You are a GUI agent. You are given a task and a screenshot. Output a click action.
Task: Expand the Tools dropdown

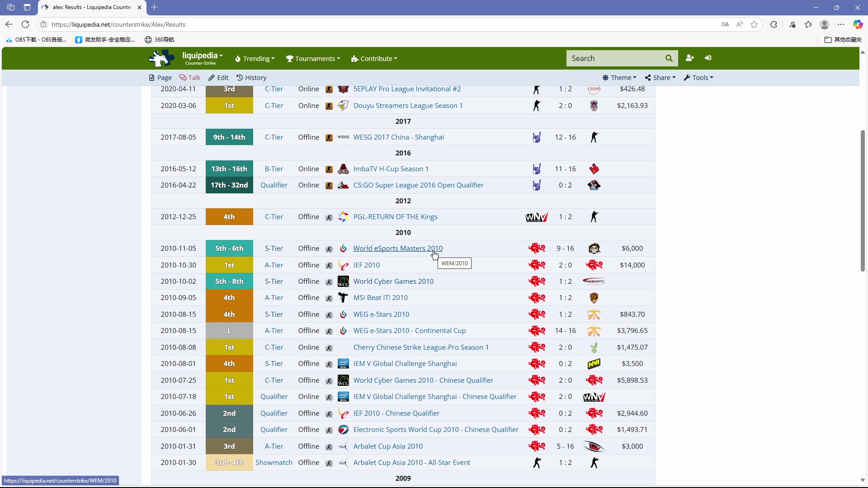pos(698,78)
